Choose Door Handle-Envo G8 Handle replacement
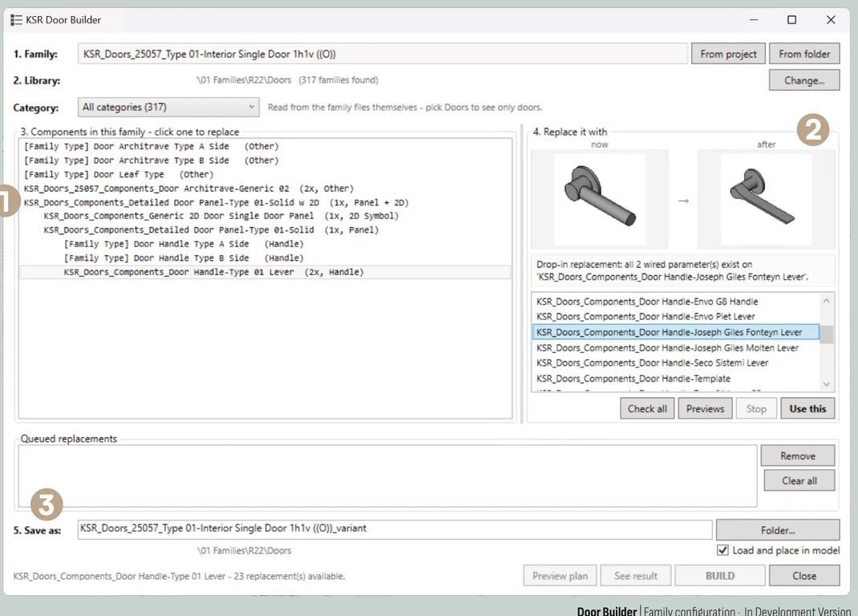The image size is (858, 616). (x=675, y=302)
